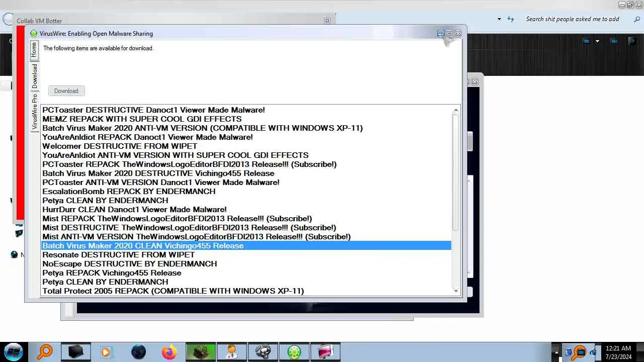Click the Explorer search magnifier icon
This screenshot has height=362, width=644.
pos(637,19)
